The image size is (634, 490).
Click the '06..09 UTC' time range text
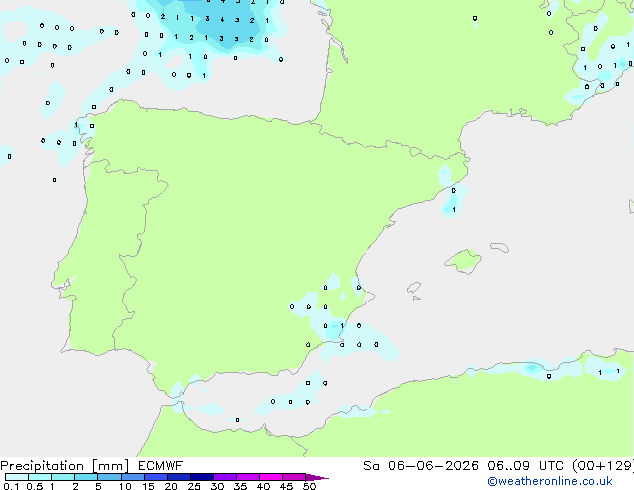(525, 466)
